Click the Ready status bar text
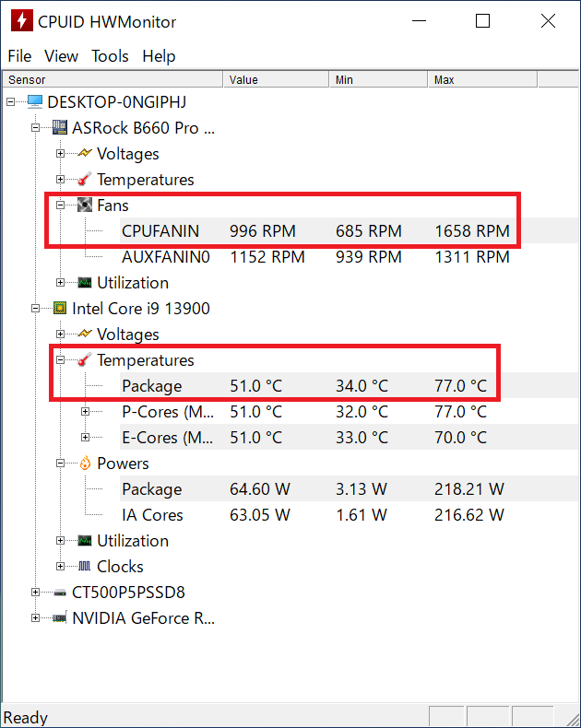This screenshot has height=728, width=581. point(26,718)
